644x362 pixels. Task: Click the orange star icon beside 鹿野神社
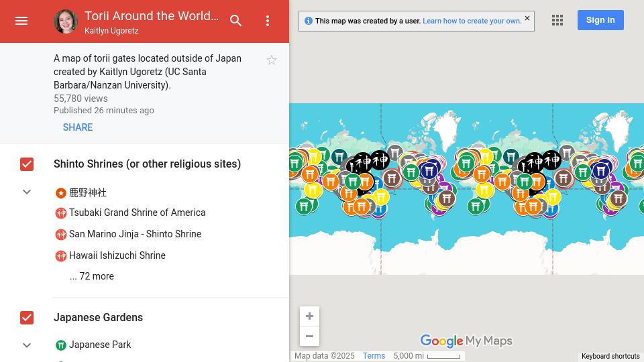coord(61,193)
